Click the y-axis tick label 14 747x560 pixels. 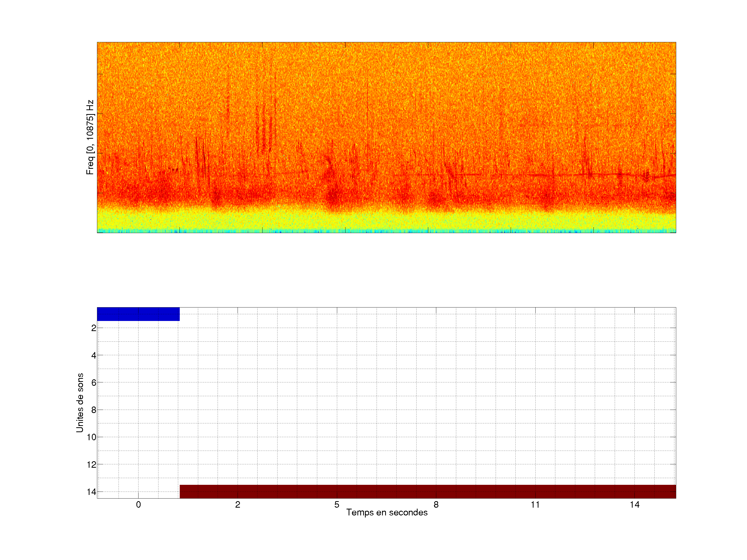click(x=92, y=492)
